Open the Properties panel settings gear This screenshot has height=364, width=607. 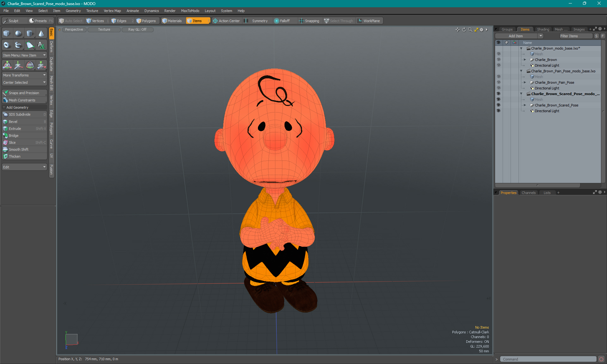coord(600,192)
